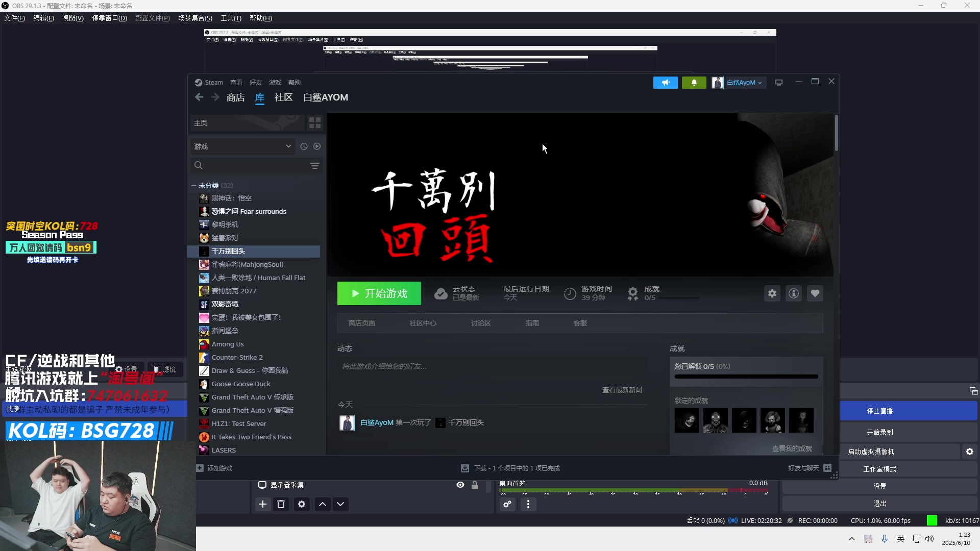Viewport: 980px width, 551px height.
Task: Open 社区 tab in Steam
Action: [x=283, y=97]
